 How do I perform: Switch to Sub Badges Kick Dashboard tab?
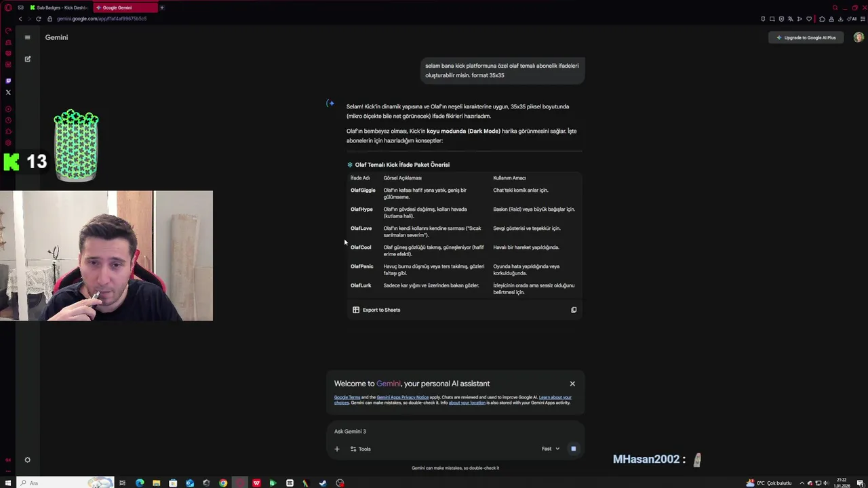point(58,7)
